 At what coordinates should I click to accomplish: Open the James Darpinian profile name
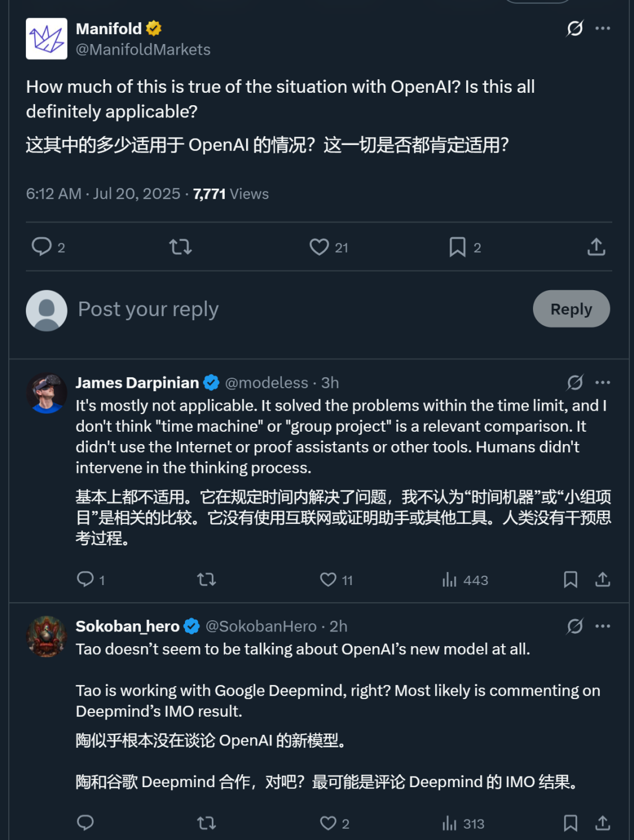(137, 383)
